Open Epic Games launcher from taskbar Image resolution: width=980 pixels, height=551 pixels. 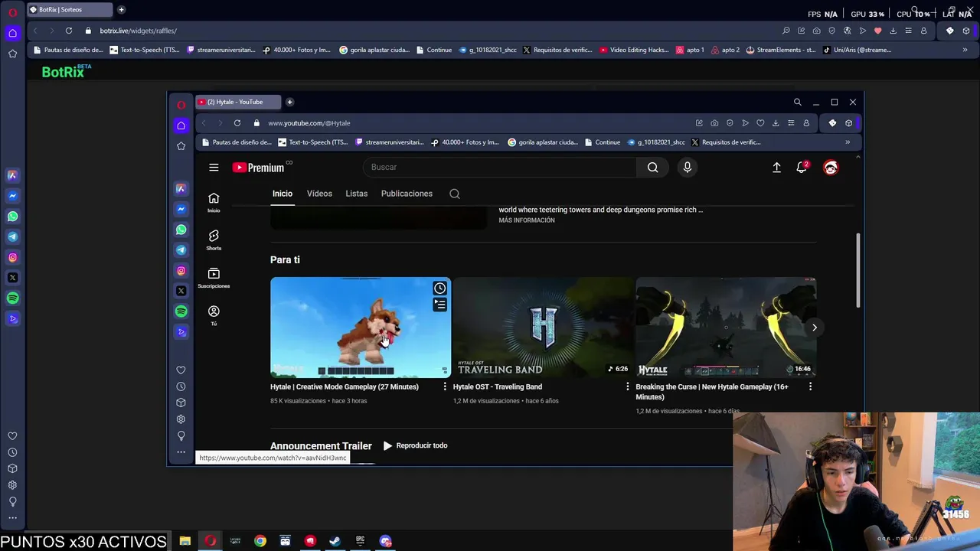[360, 541]
